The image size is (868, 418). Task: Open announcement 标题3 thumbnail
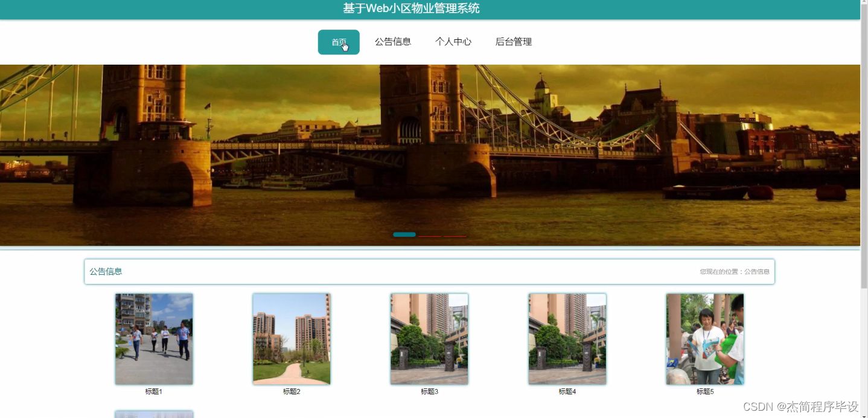(429, 339)
